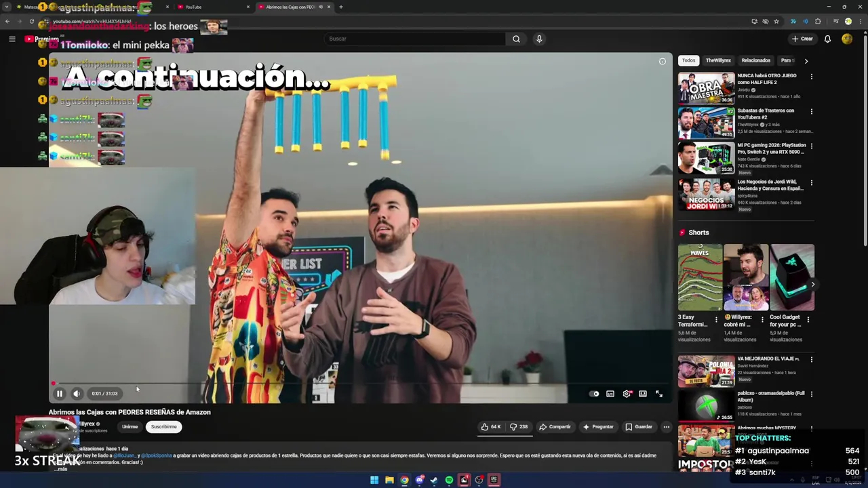Switch to theater mode
This screenshot has width=868, height=488.
[x=643, y=394]
